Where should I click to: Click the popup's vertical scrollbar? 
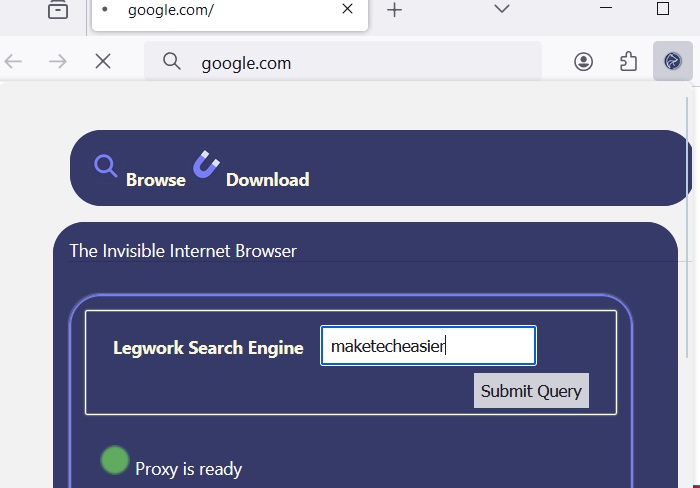(687, 227)
